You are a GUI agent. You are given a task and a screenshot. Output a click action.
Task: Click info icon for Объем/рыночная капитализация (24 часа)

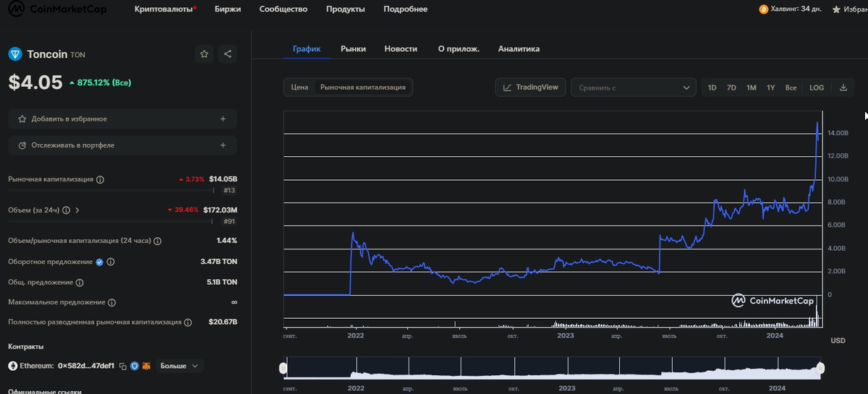pyautogui.click(x=157, y=241)
